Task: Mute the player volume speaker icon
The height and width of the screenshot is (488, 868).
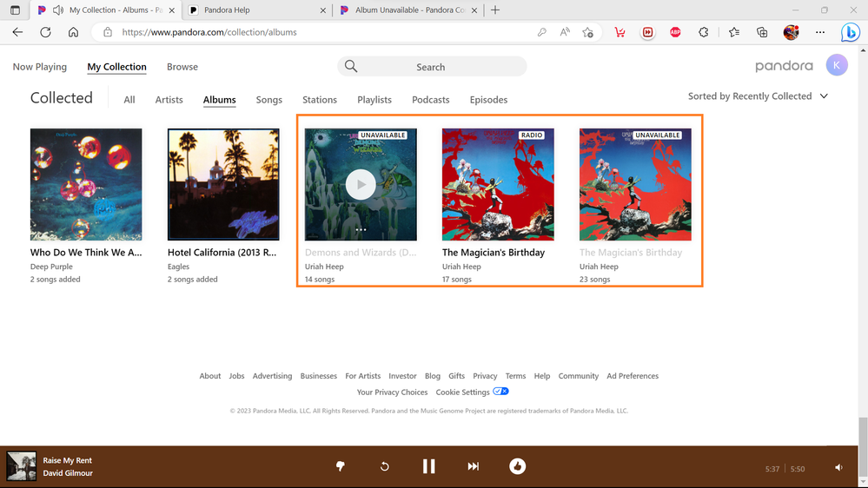Action: tap(838, 468)
